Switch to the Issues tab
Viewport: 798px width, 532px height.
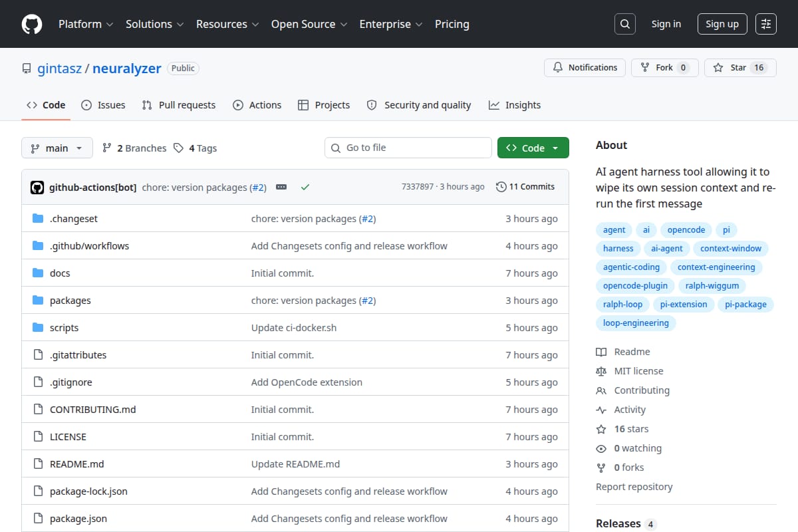pos(103,105)
